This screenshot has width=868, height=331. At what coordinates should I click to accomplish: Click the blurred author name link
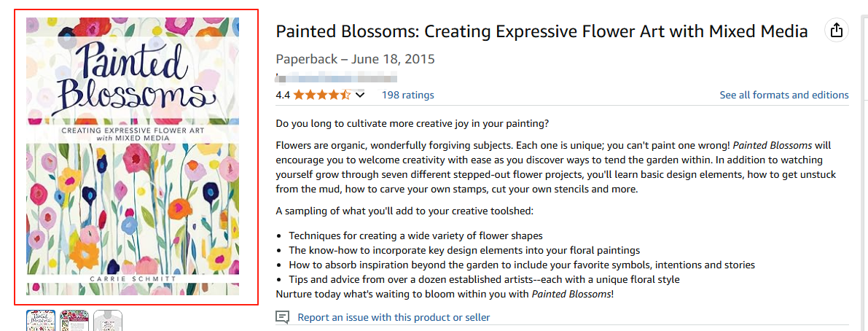point(337,77)
